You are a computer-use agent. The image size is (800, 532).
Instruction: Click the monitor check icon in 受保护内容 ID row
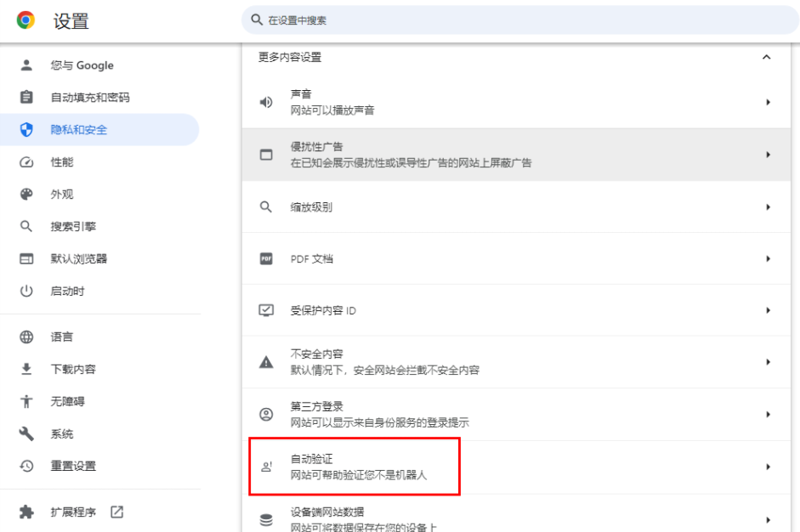click(266, 310)
